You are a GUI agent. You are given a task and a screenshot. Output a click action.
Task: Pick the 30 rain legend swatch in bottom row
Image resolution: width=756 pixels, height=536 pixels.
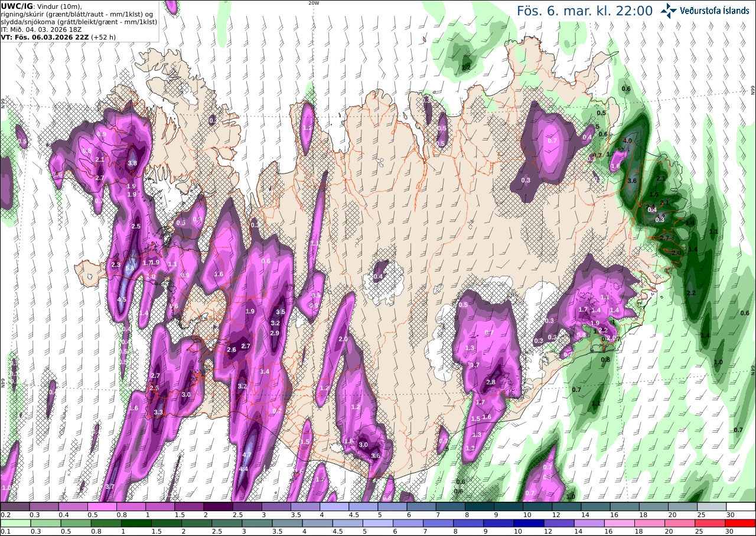point(741,523)
